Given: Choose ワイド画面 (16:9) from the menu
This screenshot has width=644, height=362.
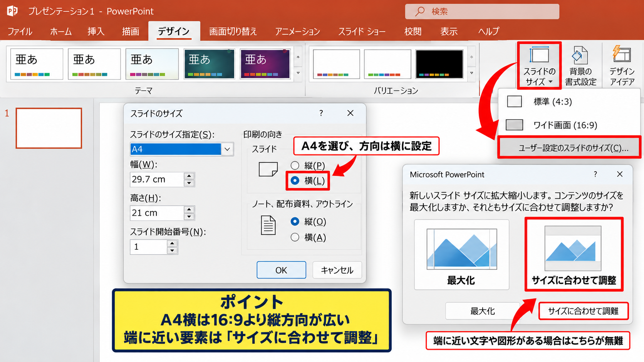Looking at the screenshot, I should coord(569,125).
